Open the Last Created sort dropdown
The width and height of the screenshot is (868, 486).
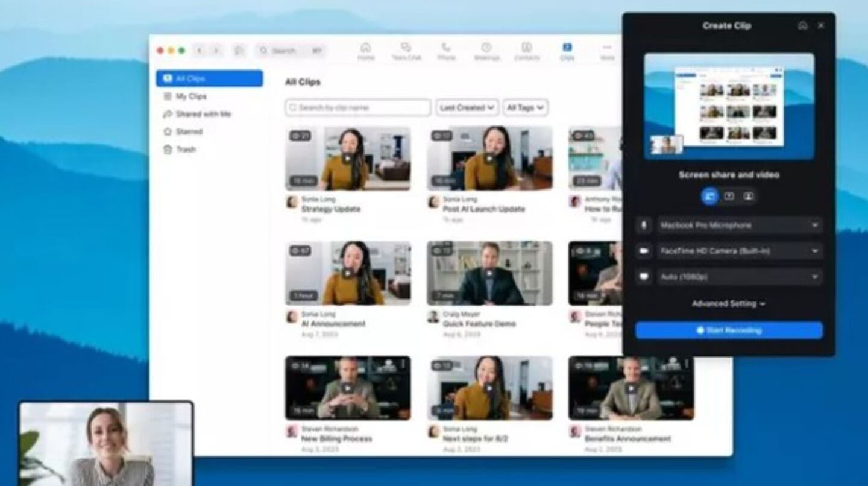[467, 107]
